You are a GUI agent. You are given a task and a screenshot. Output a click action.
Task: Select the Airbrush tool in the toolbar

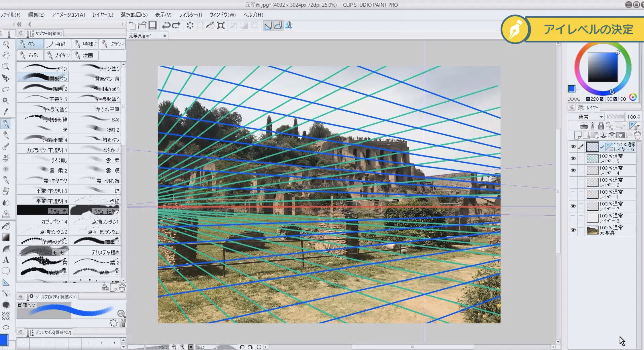click(x=6, y=158)
